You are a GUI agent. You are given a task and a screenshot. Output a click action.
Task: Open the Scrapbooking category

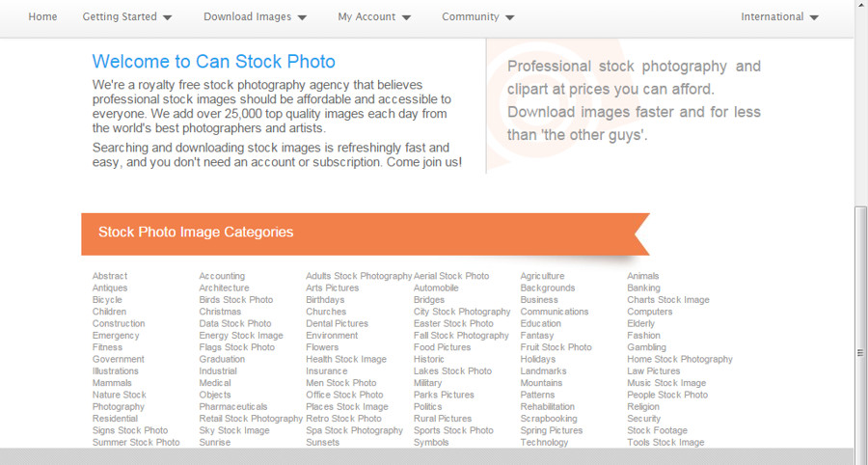[x=548, y=419]
